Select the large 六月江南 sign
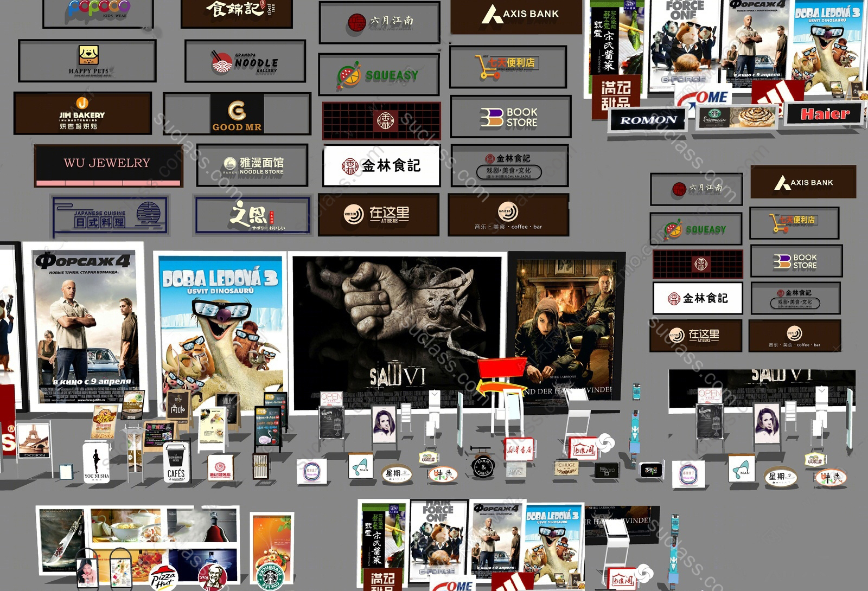This screenshot has width=868, height=591. point(379,23)
